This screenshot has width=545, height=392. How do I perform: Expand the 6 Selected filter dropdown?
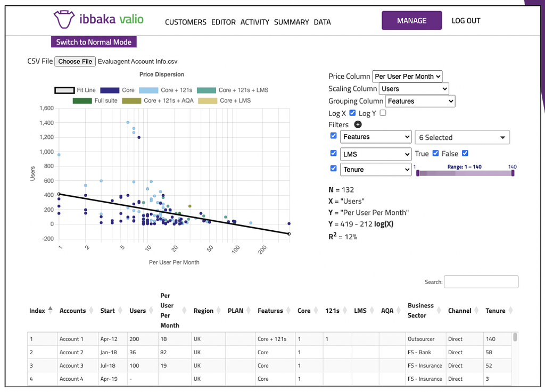point(463,137)
